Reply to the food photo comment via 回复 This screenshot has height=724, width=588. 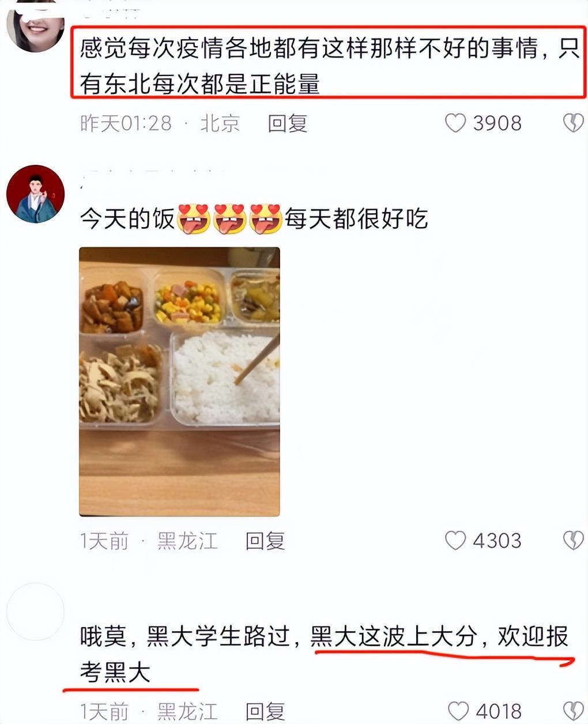tap(265, 541)
